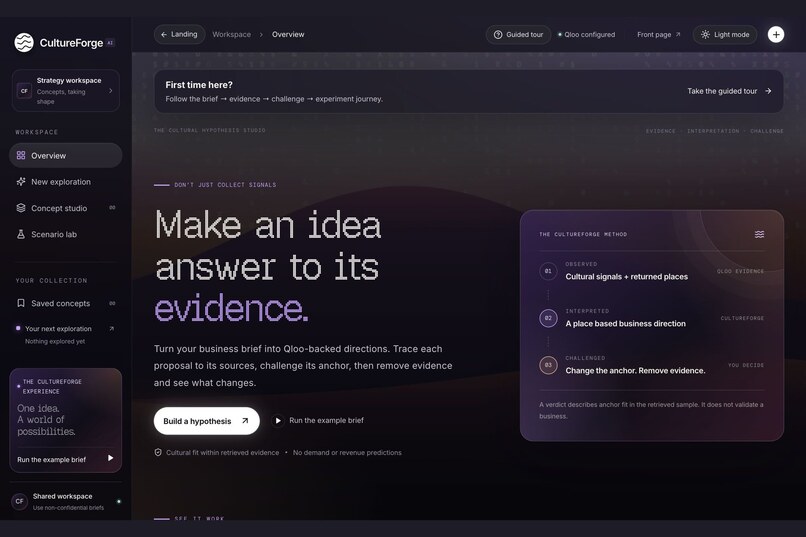Screen dimensions: 806x537
Task: Open the Overview grid icon in sidebar
Action: pyautogui.click(x=21, y=155)
